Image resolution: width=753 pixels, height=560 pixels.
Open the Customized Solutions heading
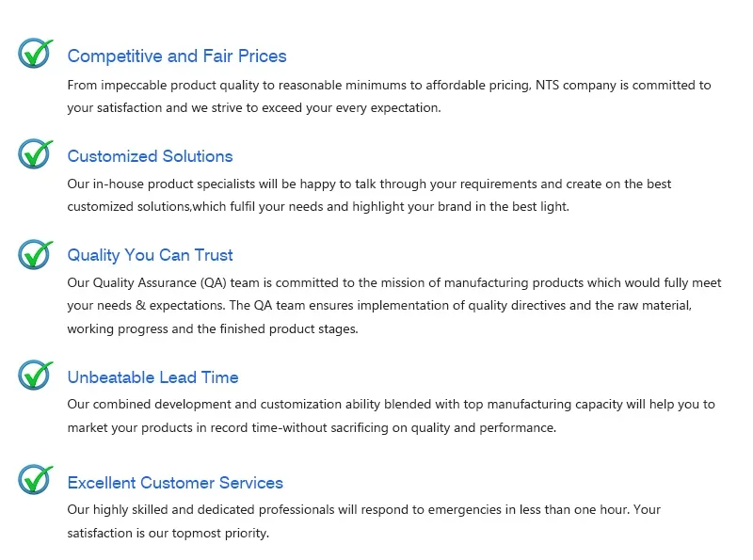150,156
